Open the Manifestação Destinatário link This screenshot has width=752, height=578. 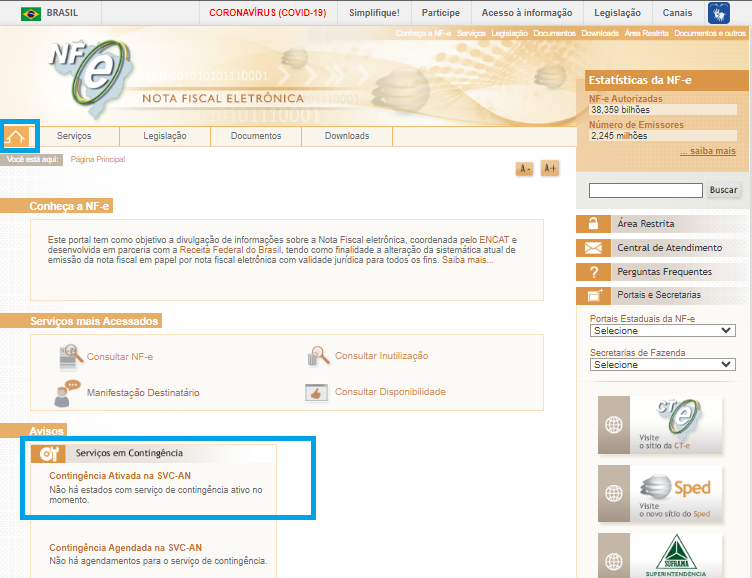[143, 393]
